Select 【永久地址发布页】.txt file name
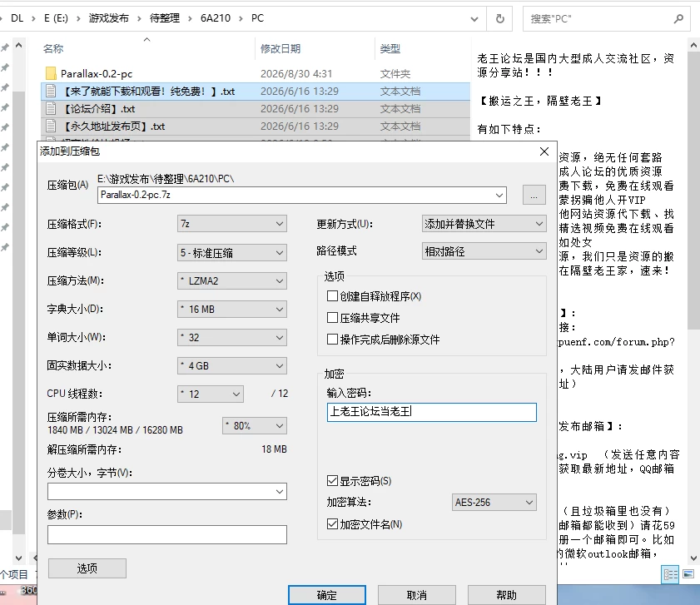 (x=113, y=126)
